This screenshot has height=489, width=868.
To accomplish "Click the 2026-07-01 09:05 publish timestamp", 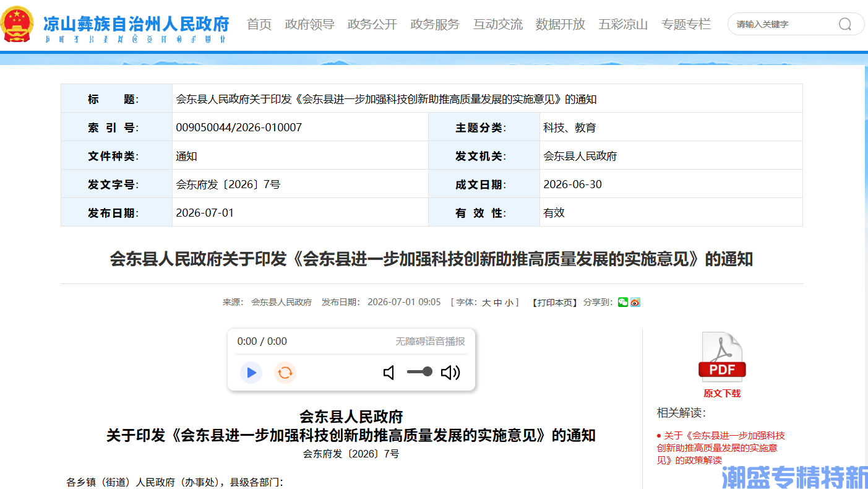I will (404, 302).
